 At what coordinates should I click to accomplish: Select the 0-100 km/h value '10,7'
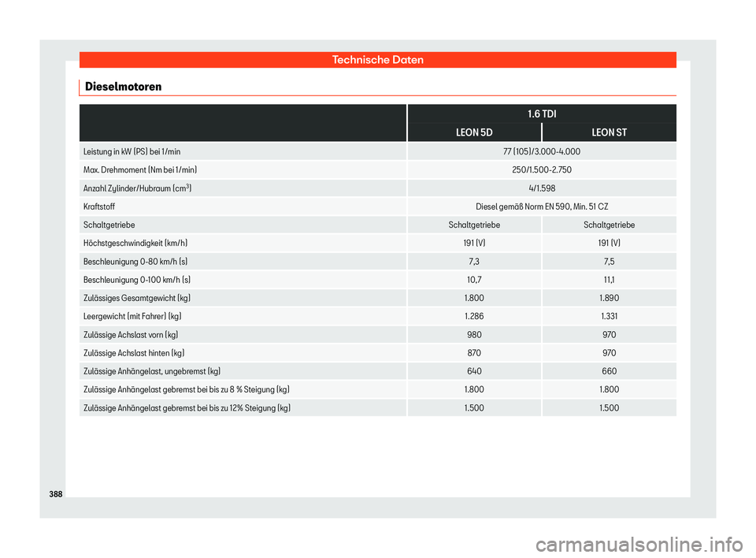click(474, 280)
